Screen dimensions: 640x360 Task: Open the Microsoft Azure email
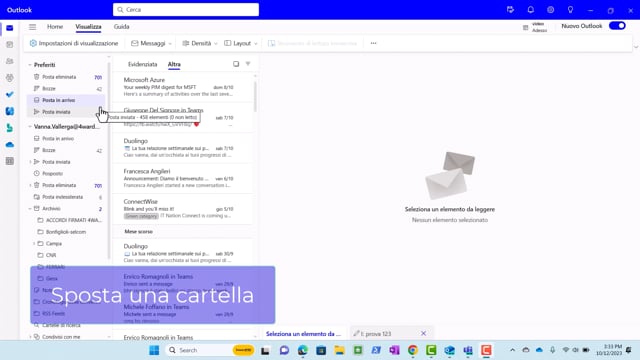pyautogui.click(x=182, y=87)
